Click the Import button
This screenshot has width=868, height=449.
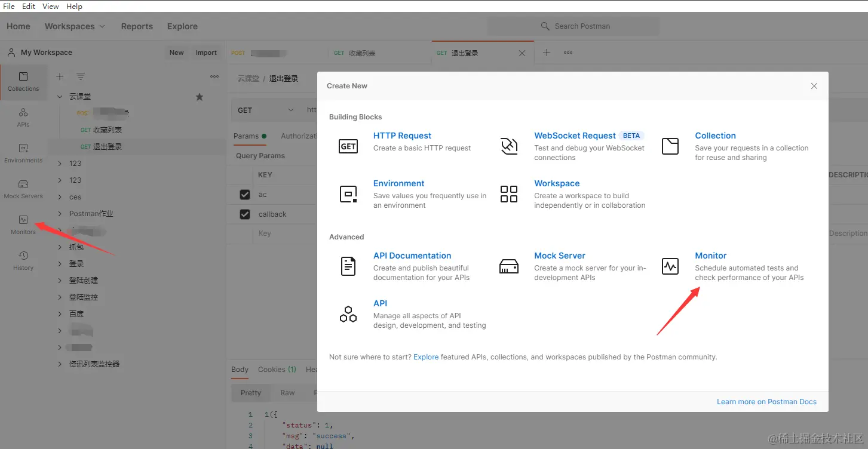pos(206,53)
